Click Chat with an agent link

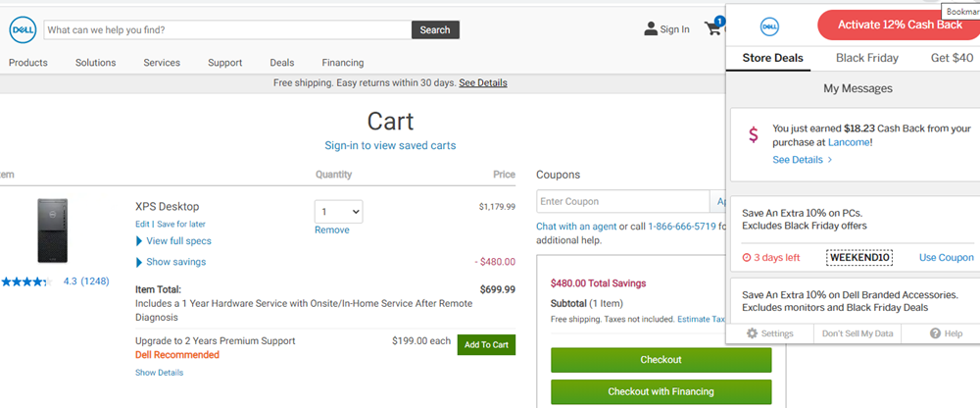(x=576, y=227)
